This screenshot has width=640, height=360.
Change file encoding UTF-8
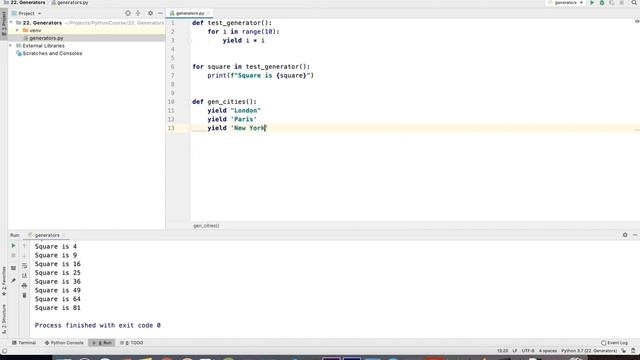tap(528, 351)
